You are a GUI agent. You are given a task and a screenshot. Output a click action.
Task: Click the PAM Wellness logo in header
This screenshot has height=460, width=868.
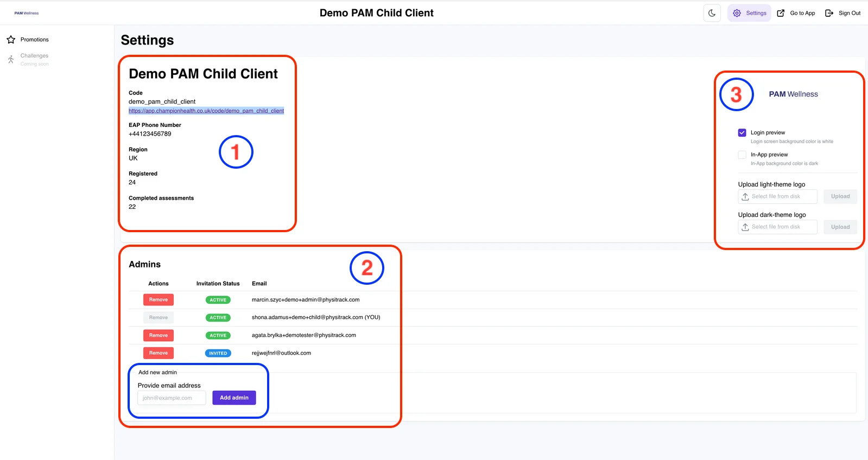click(x=27, y=13)
